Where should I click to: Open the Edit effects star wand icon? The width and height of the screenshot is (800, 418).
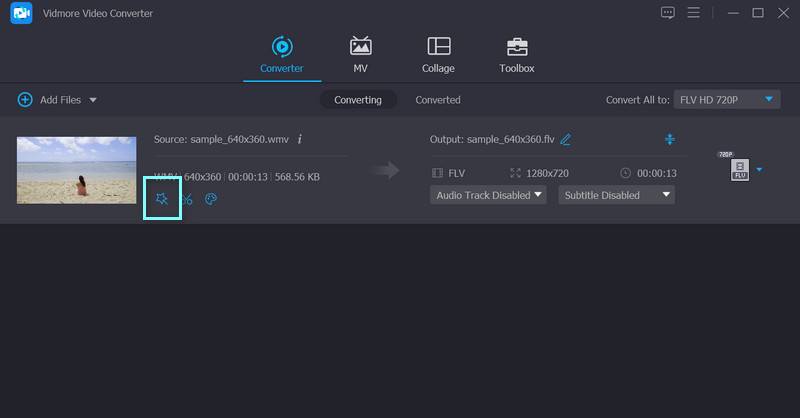coord(162,198)
